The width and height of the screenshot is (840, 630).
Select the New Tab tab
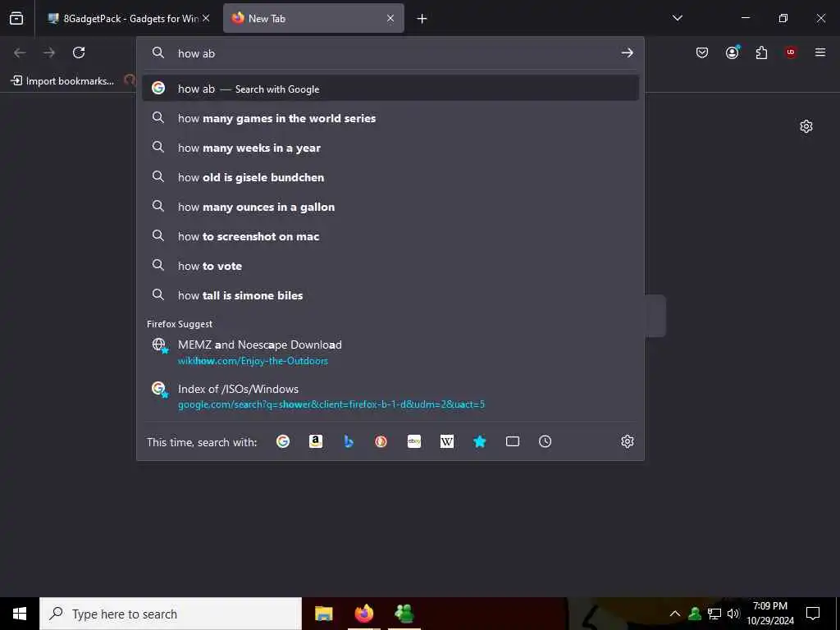click(x=313, y=18)
